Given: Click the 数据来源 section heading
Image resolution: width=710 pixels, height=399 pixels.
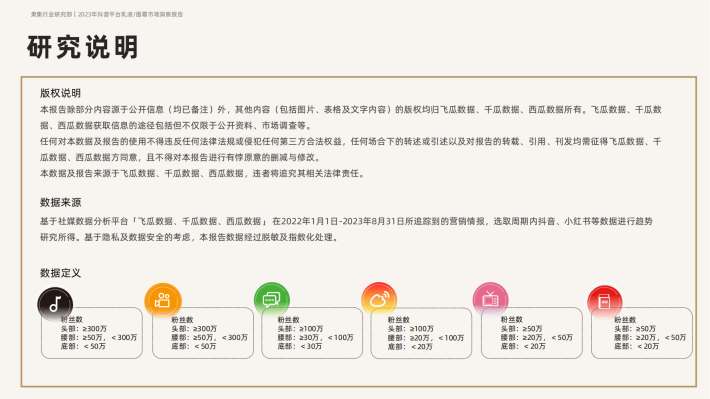Looking at the screenshot, I should tap(60, 202).
